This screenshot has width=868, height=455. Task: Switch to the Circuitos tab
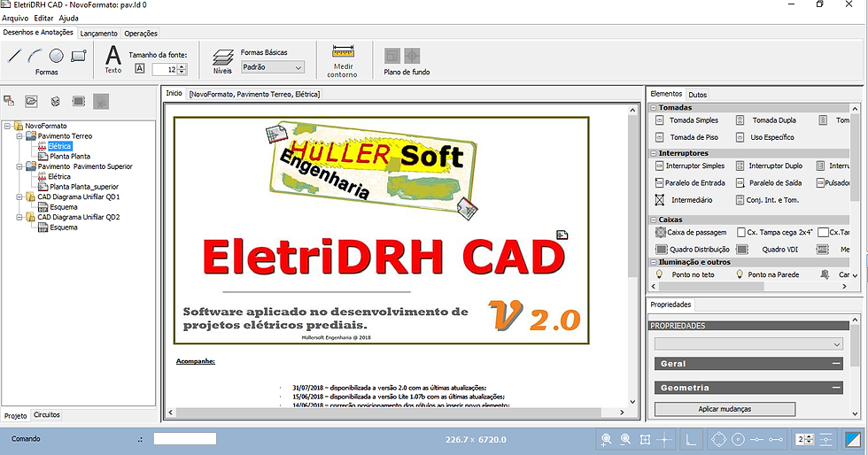46,414
